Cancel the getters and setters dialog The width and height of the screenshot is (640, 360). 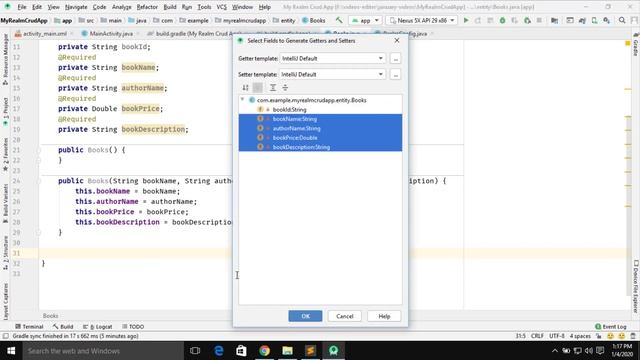(344, 316)
